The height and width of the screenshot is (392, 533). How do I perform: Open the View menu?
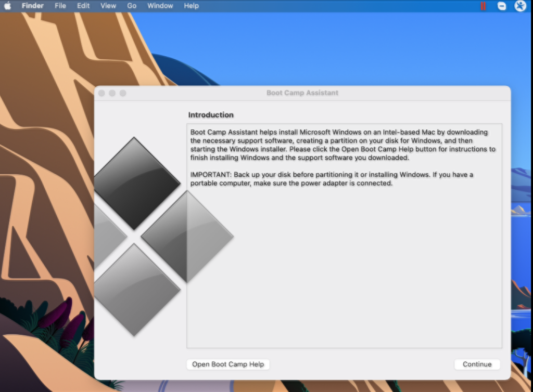point(108,6)
